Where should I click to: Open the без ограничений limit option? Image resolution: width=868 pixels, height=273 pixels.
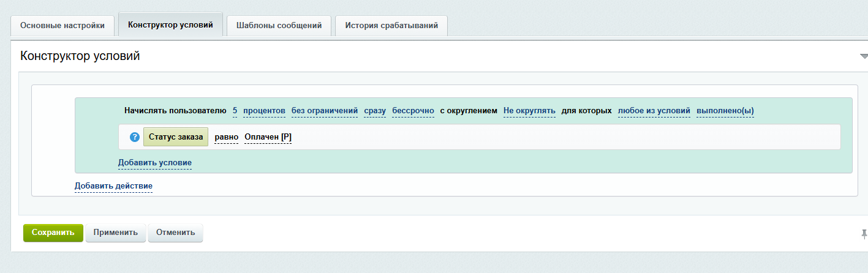tap(324, 111)
